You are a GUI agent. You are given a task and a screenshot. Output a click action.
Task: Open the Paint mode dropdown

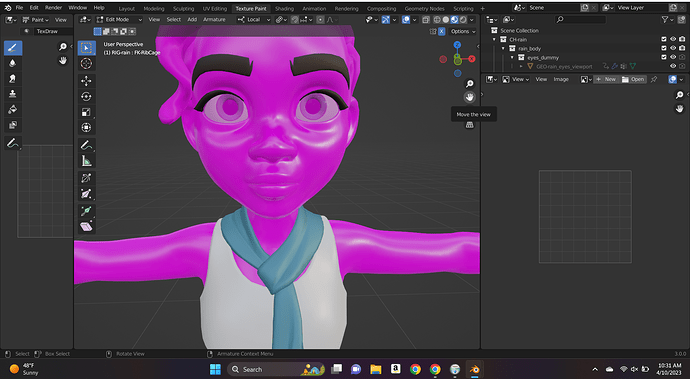[35, 19]
